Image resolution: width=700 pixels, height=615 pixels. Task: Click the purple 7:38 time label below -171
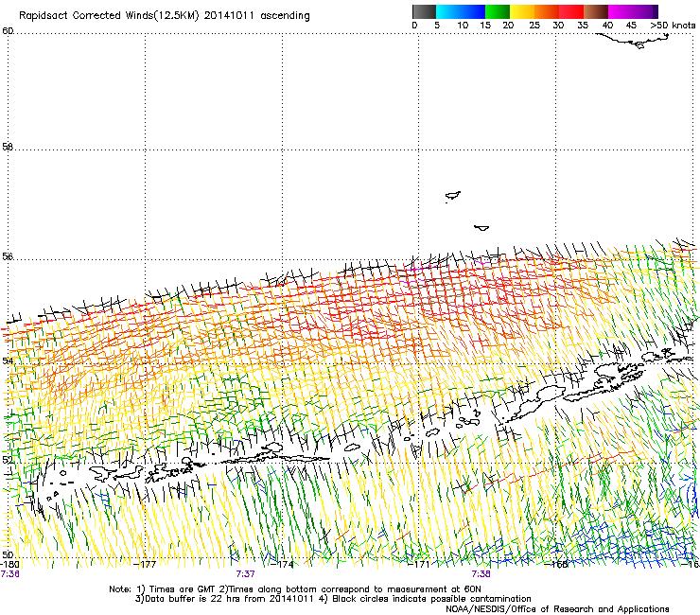pyautogui.click(x=481, y=574)
